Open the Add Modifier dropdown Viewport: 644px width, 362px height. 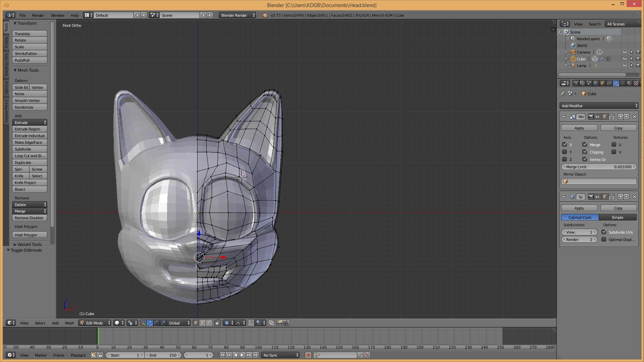pyautogui.click(x=599, y=106)
